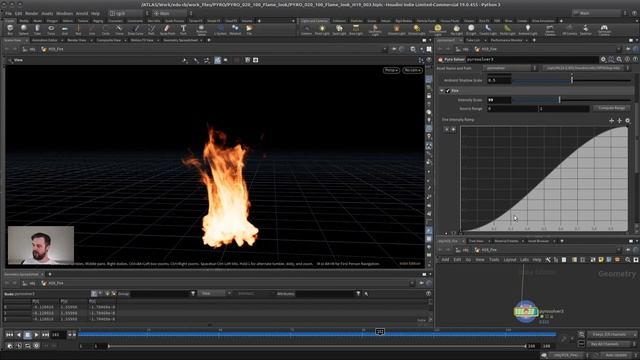Select the Curve shelf tool
640x360 pixels.
click(x=119, y=29)
